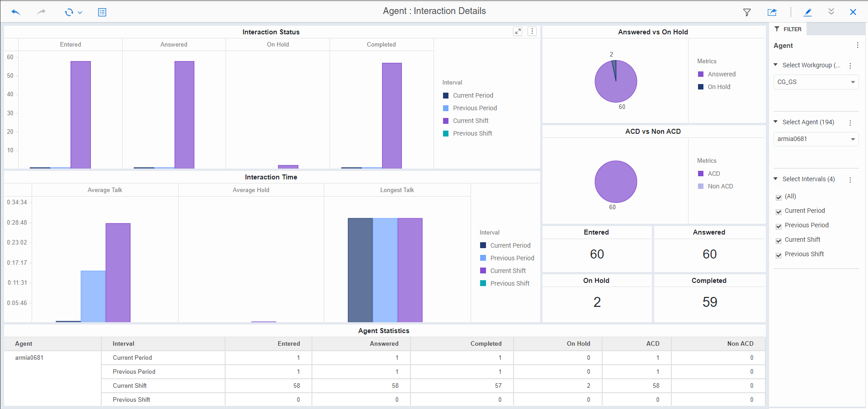Click the refresh icon in toolbar
This screenshot has height=409, width=868.
[69, 12]
